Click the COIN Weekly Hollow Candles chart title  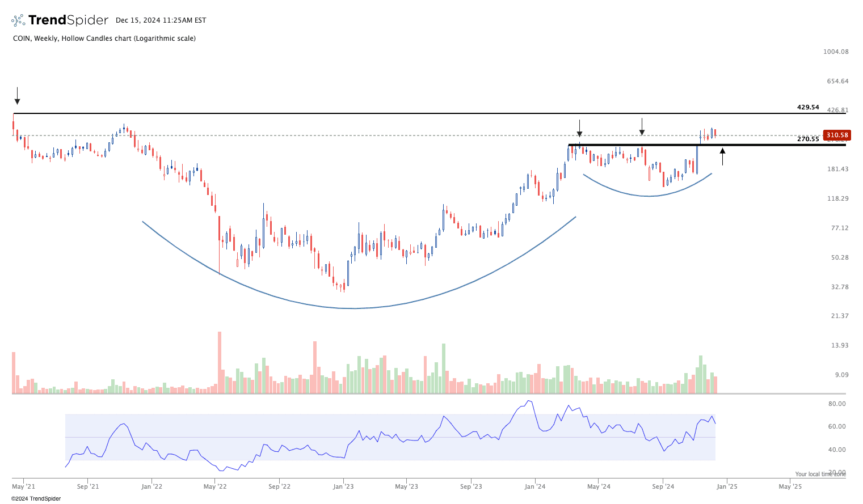click(104, 39)
